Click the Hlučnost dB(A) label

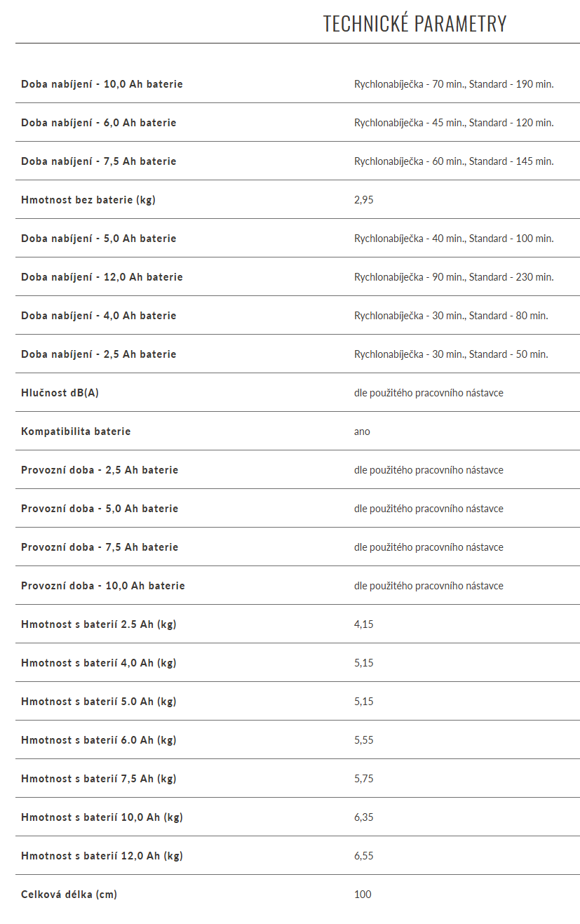60,393
